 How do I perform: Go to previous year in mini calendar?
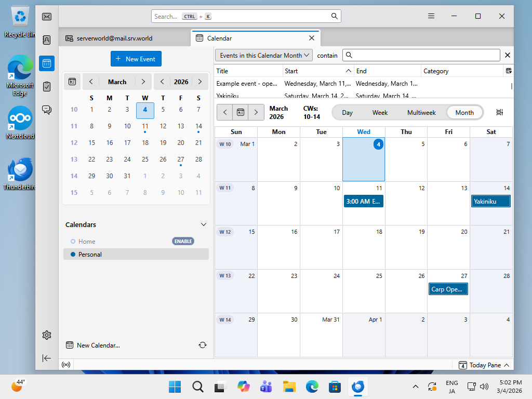[162, 82]
